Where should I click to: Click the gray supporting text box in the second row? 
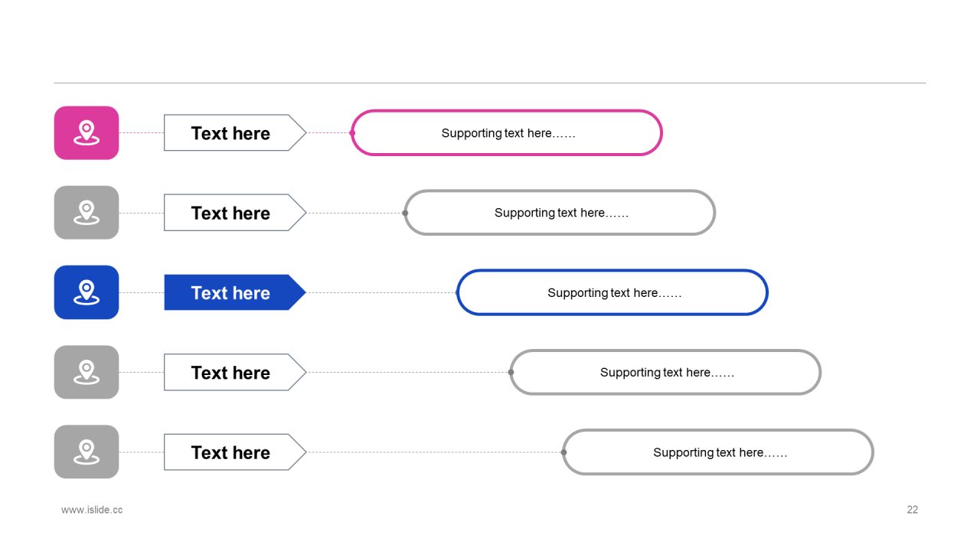(x=560, y=213)
